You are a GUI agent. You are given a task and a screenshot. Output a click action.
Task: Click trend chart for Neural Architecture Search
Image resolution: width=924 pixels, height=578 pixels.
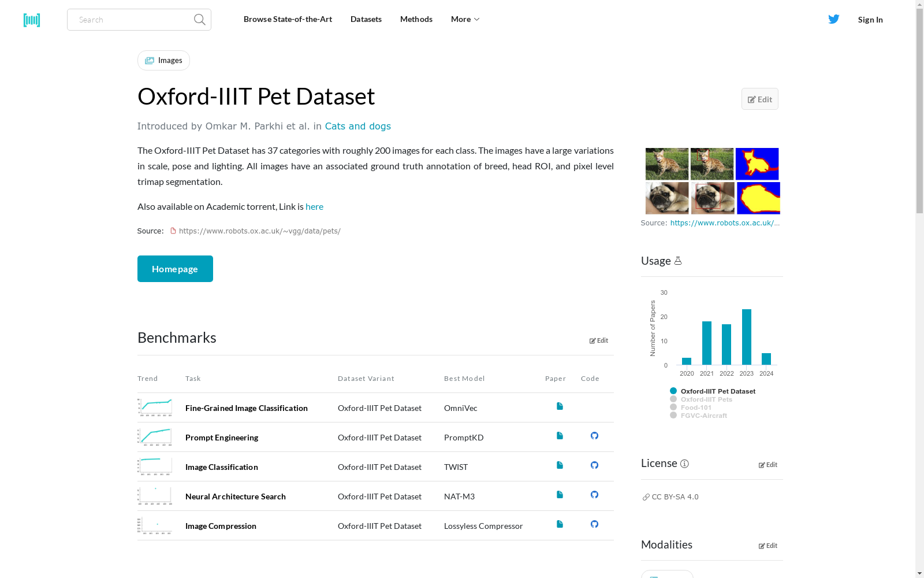[x=155, y=496]
